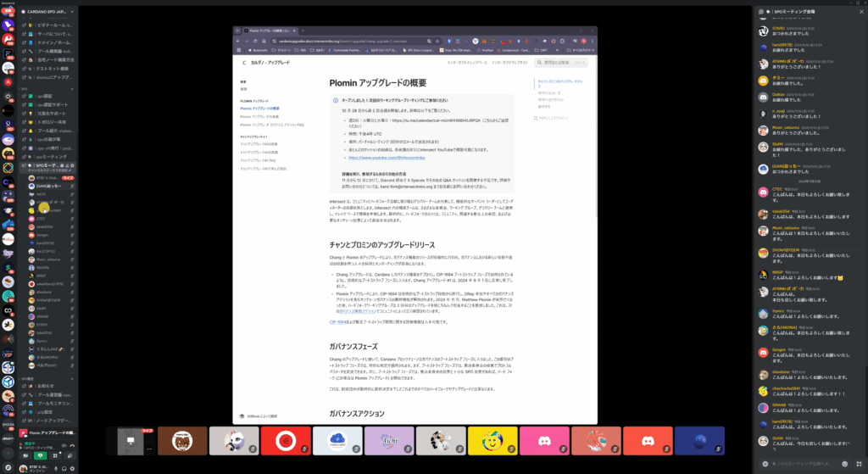Open the soundboard button
The width and height of the screenshot is (868, 474).
coord(70,455)
